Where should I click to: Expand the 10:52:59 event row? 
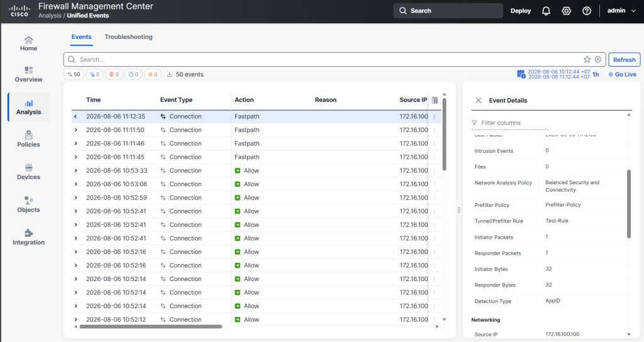[x=75, y=198]
